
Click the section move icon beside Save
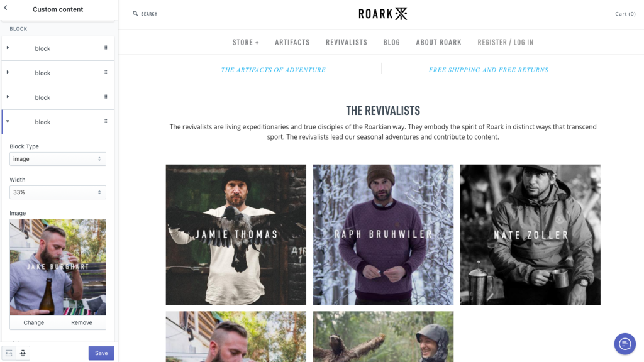coord(23,353)
